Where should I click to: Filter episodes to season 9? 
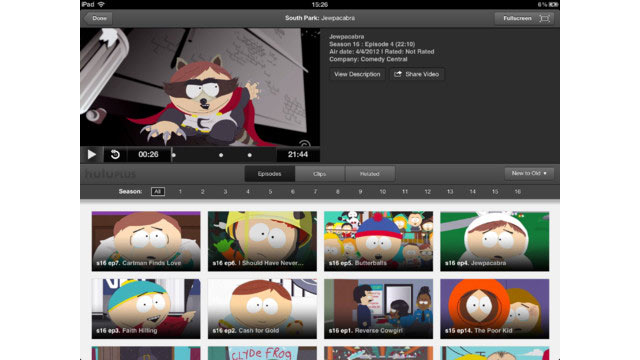(360, 191)
